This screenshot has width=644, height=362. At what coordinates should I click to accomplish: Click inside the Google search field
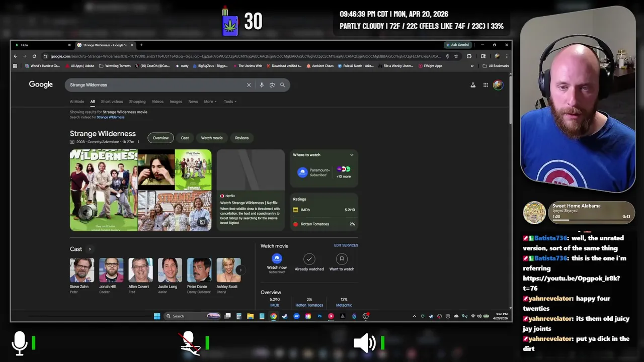(156, 85)
